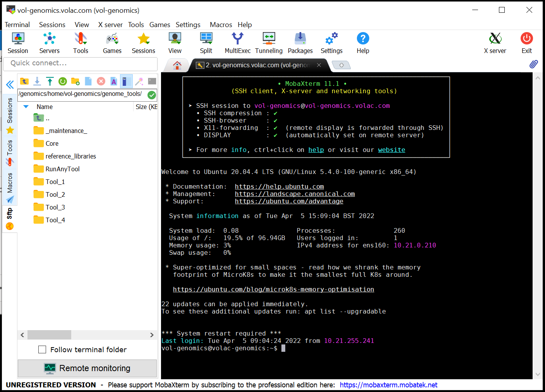Image resolution: width=545 pixels, height=392 pixels.
Task: Open the MultiExec toolbar icon
Action: pyautogui.click(x=238, y=43)
